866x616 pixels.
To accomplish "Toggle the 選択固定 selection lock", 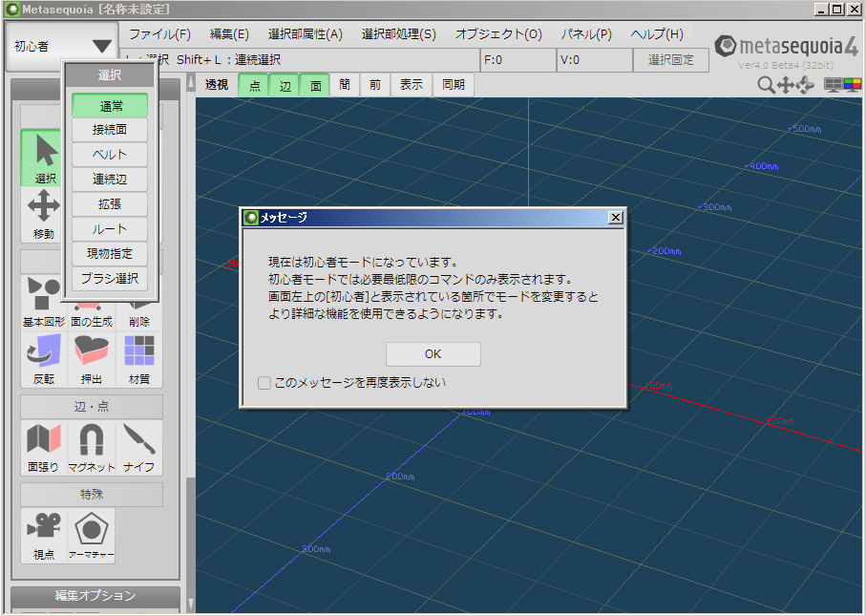I will tap(670, 59).
